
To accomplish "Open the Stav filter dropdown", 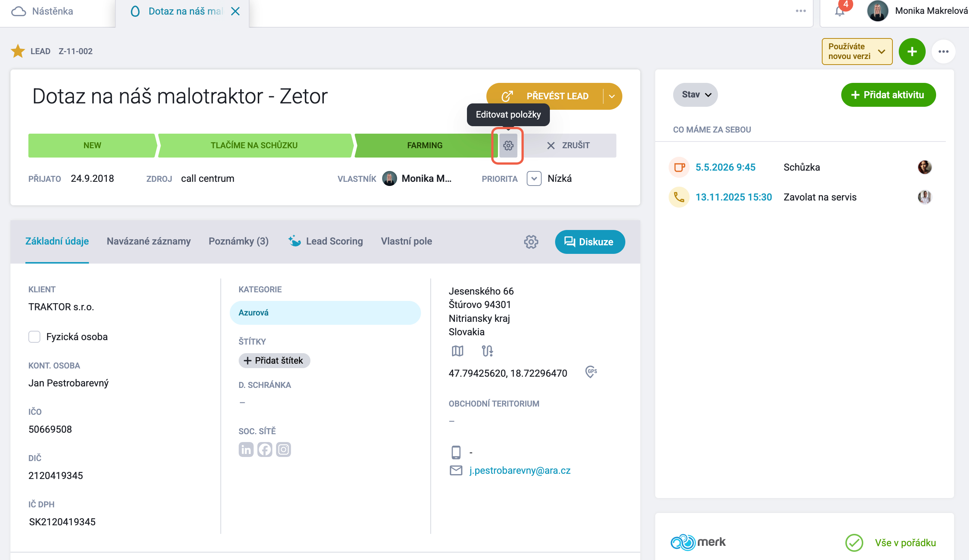I will pos(695,95).
